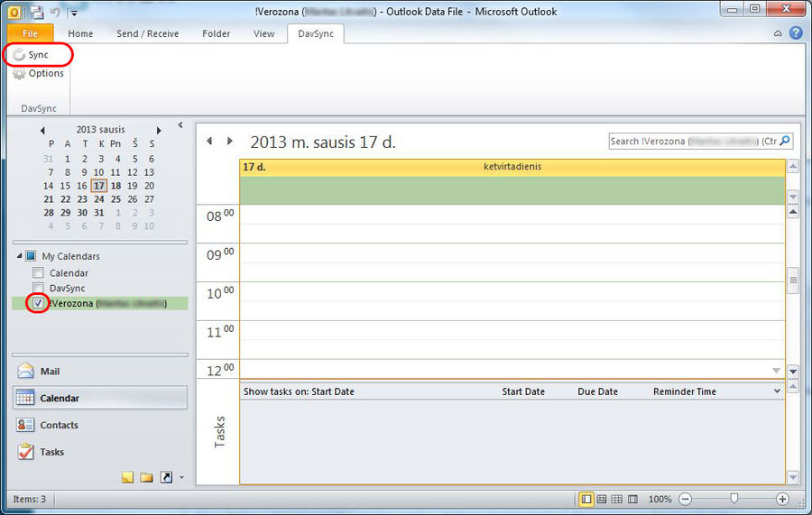Open Contacts in navigation pane
This screenshot has width=812, height=515.
(99, 425)
